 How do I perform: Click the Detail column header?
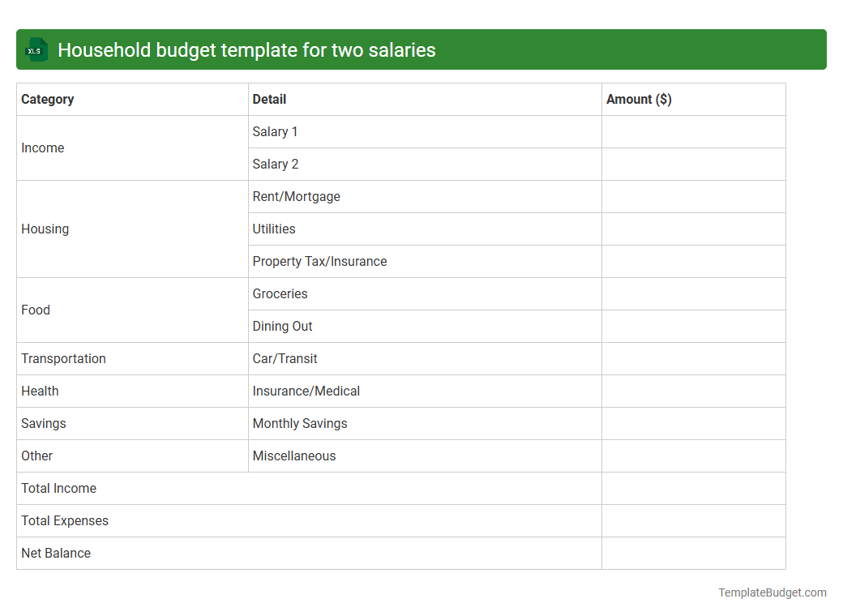tap(267, 99)
